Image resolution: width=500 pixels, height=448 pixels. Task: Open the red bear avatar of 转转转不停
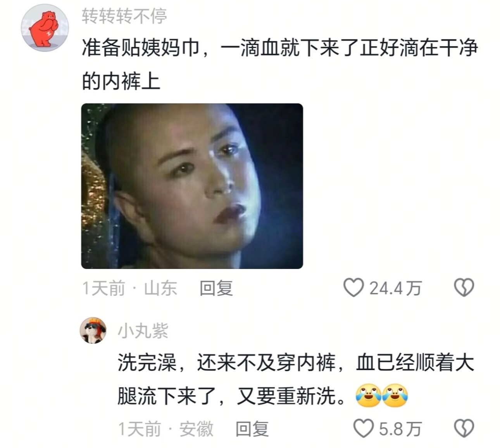(45, 28)
